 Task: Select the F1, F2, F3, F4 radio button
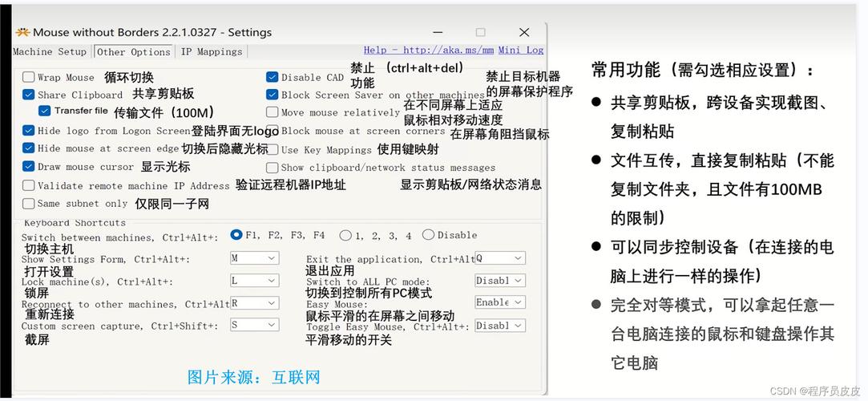tap(236, 235)
